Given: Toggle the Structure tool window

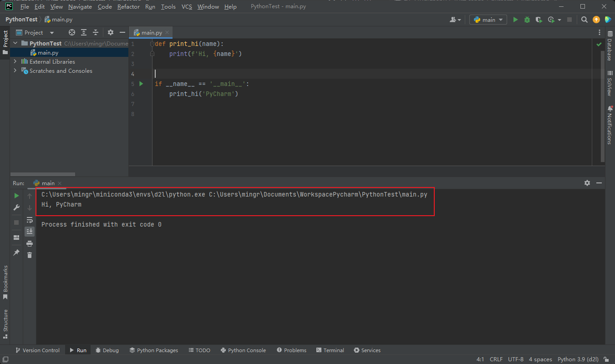Looking at the screenshot, I should coord(5,324).
